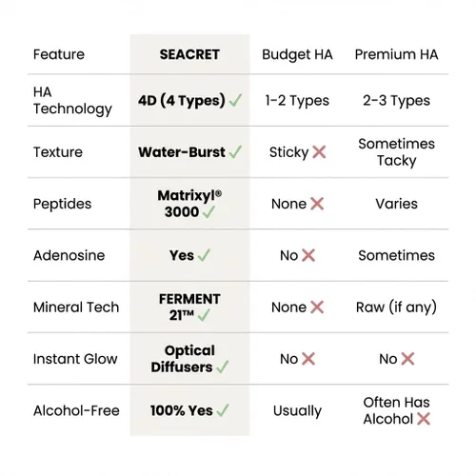This screenshot has height=476, width=476.
Task: Click the green checkmark after FERMENT 21
Action: (204, 315)
